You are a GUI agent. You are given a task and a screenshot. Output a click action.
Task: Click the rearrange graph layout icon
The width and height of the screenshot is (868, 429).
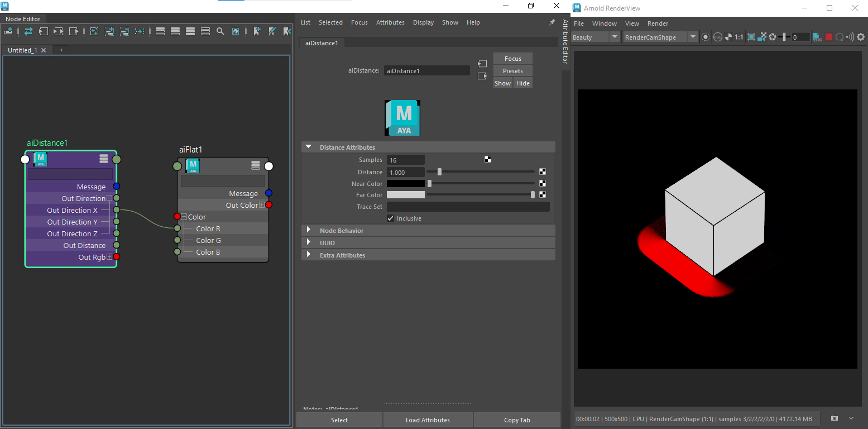tap(140, 31)
